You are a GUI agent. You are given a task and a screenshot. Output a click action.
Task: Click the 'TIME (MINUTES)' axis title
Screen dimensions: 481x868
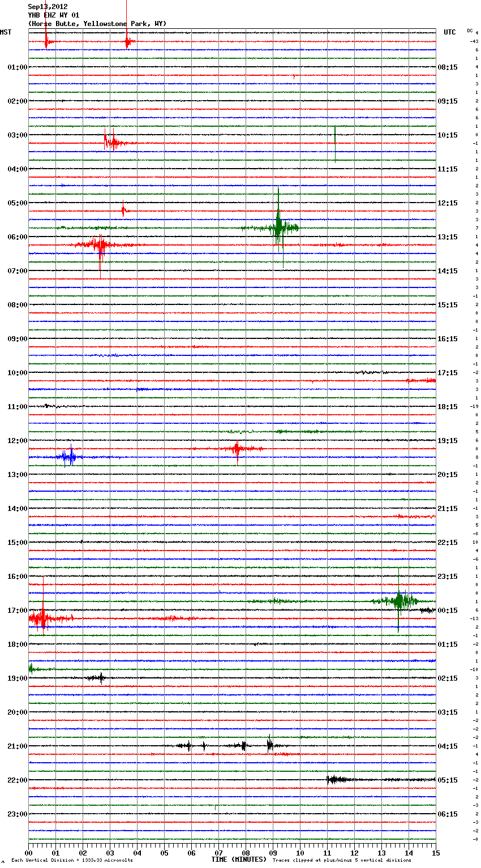(x=239, y=860)
